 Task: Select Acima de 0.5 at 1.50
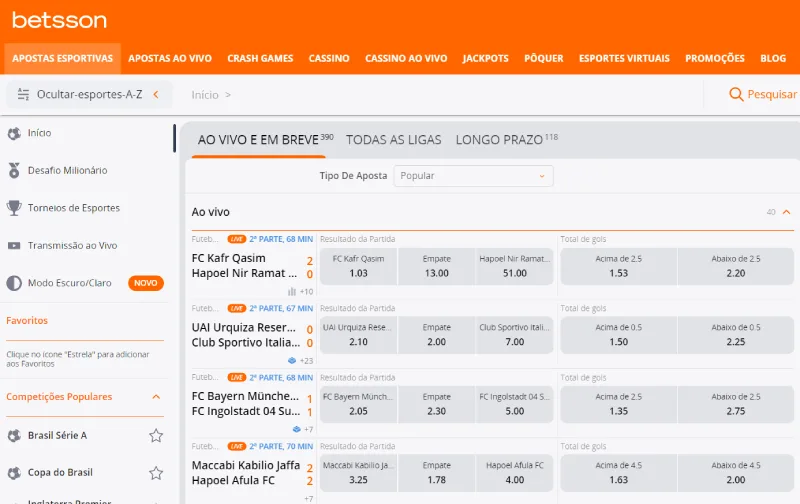[618, 335]
